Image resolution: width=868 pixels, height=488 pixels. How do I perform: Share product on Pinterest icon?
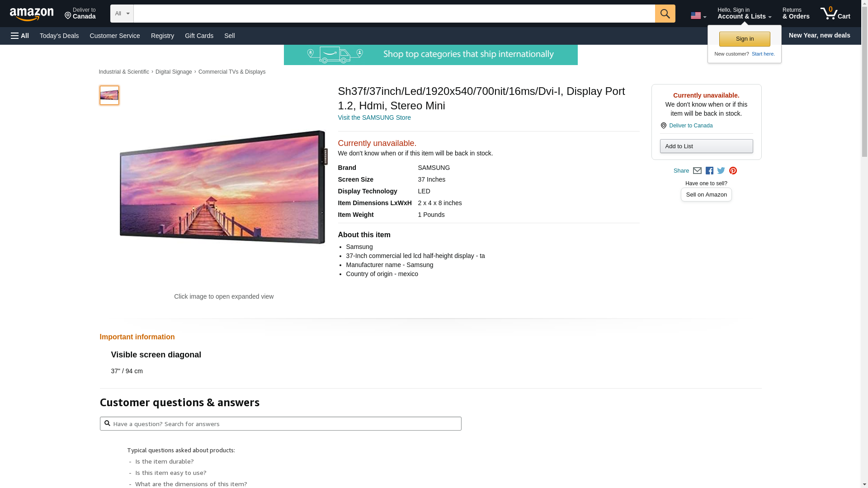[x=733, y=171]
